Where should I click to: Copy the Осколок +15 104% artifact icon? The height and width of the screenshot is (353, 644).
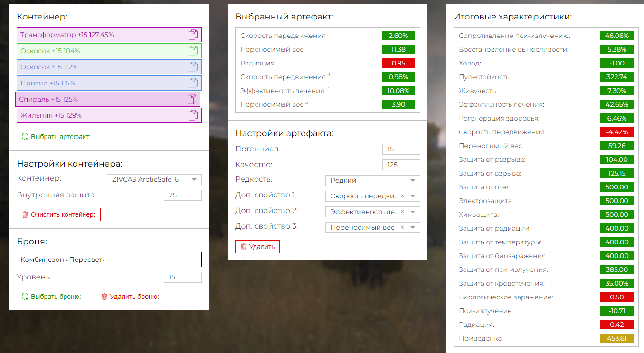[193, 51]
